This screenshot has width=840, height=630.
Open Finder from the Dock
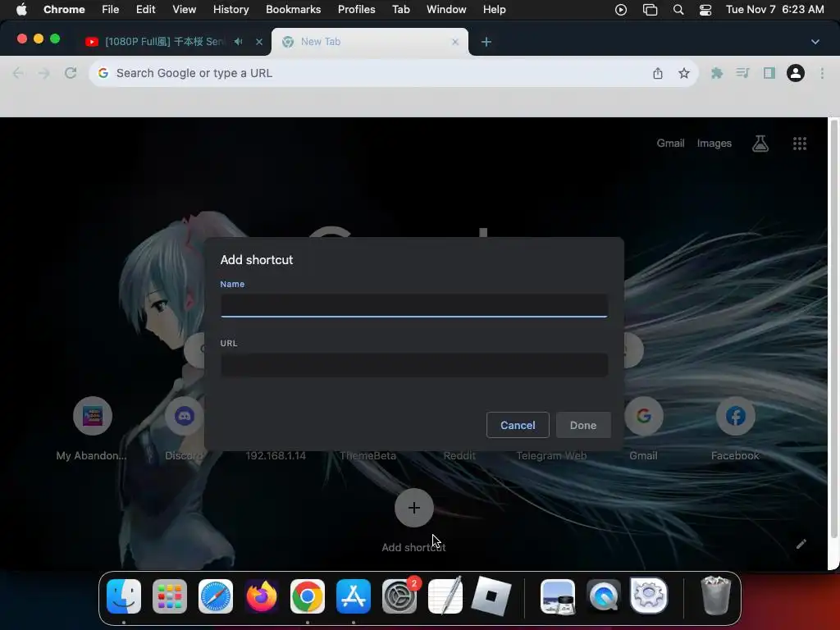click(x=124, y=596)
